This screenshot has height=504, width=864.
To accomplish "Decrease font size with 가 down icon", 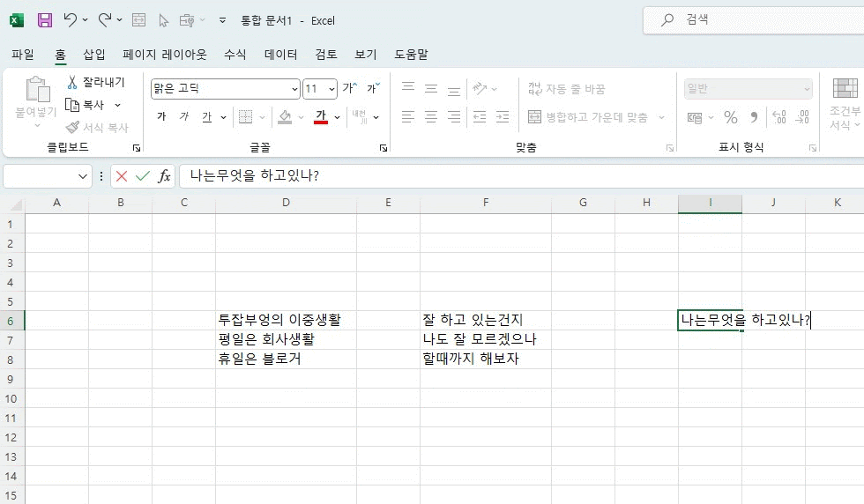I will (374, 88).
